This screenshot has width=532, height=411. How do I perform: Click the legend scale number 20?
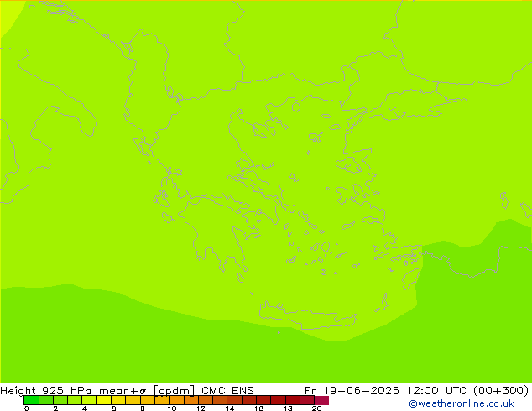coord(316,408)
